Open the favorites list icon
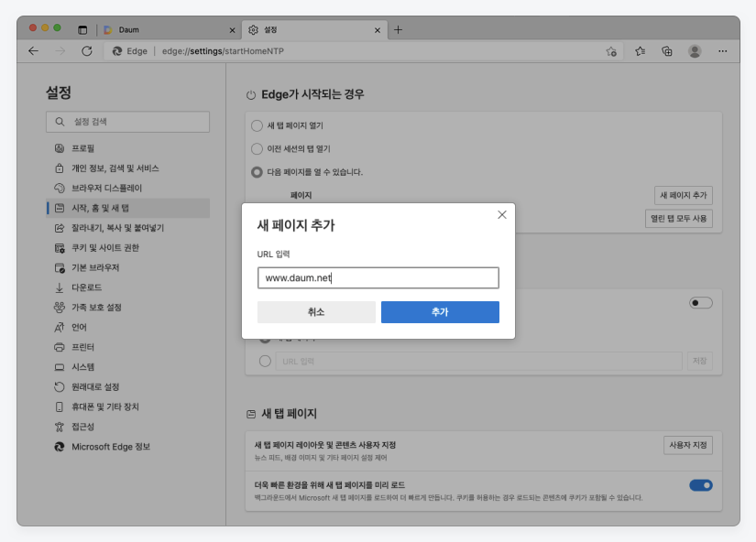The image size is (756, 542). click(640, 51)
